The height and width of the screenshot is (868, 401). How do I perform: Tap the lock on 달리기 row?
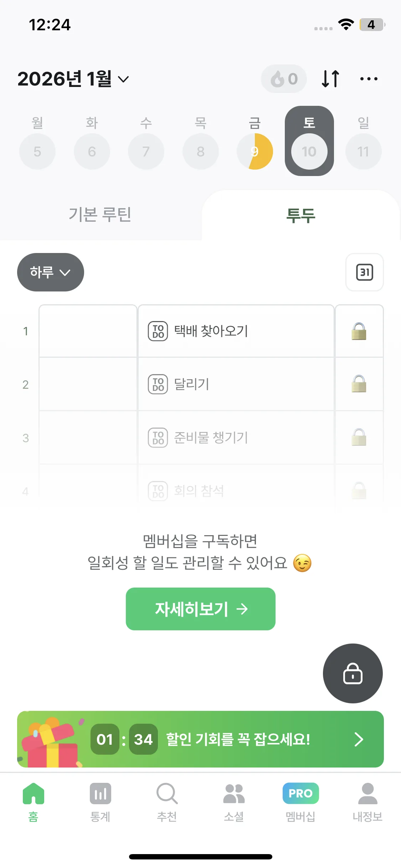point(359,384)
